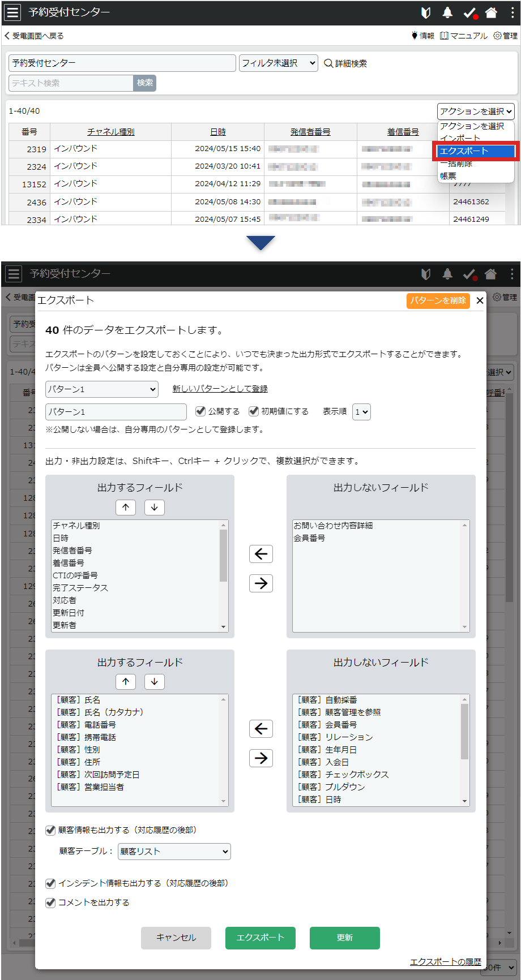Viewport: 521px width, 980px height.
Task: Move customer field up in lower list
Action: coord(126,682)
